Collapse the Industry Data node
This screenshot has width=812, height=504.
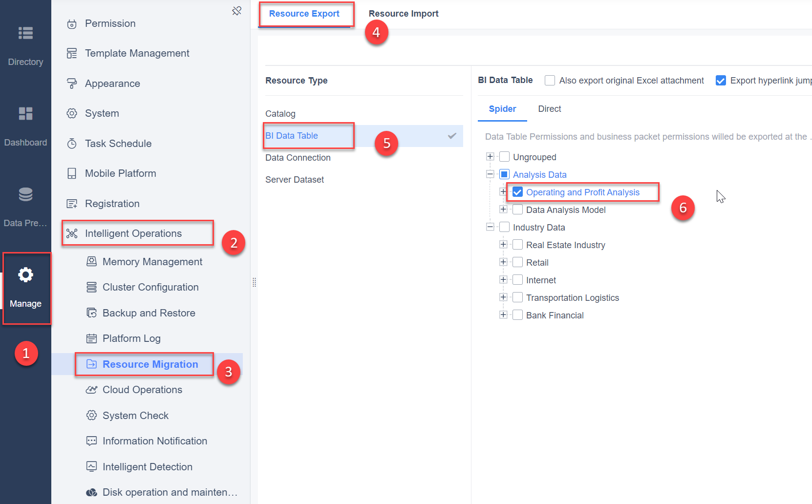[x=490, y=227]
